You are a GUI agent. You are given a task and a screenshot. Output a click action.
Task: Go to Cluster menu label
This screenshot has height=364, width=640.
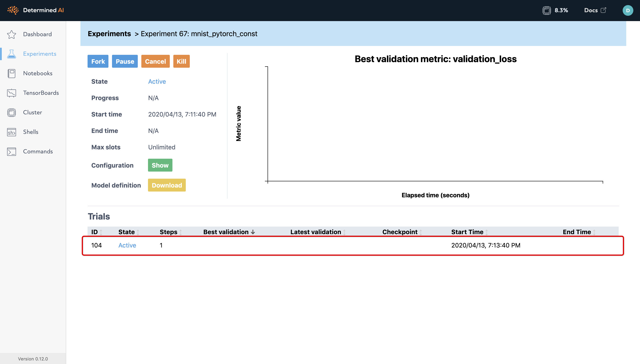click(32, 112)
